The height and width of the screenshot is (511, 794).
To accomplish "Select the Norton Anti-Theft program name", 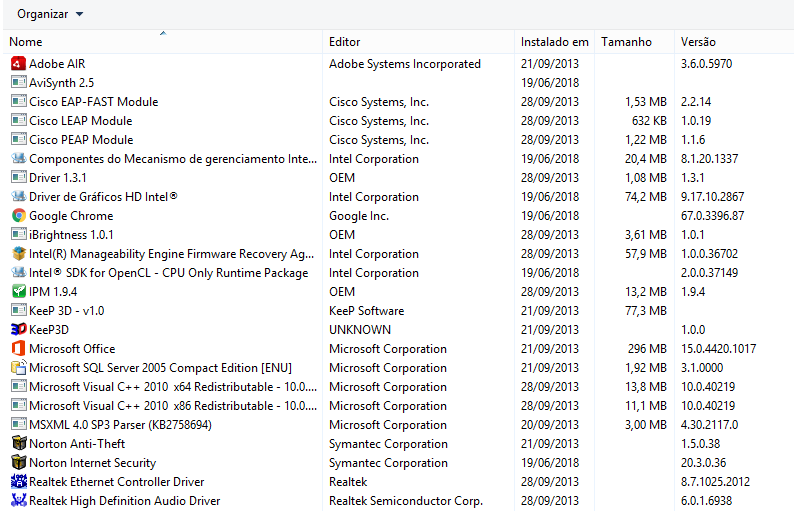I will pyautogui.click(x=77, y=444).
